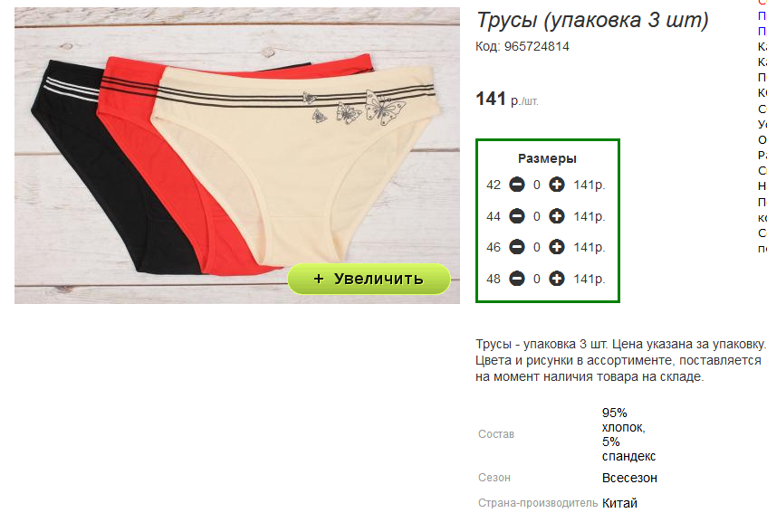Click the 141 р./шт. price
This screenshot has height=532, width=767.
tap(507, 100)
